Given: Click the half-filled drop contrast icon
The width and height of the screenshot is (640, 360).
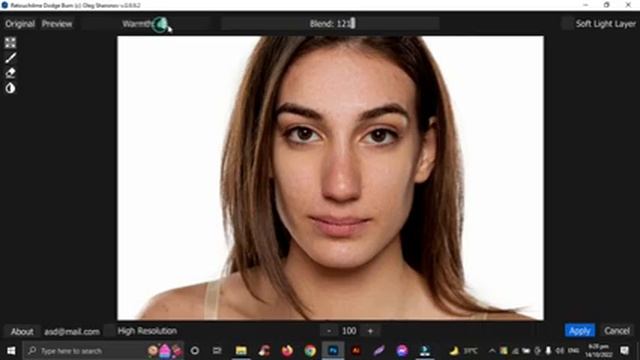Looking at the screenshot, I should tap(10, 88).
